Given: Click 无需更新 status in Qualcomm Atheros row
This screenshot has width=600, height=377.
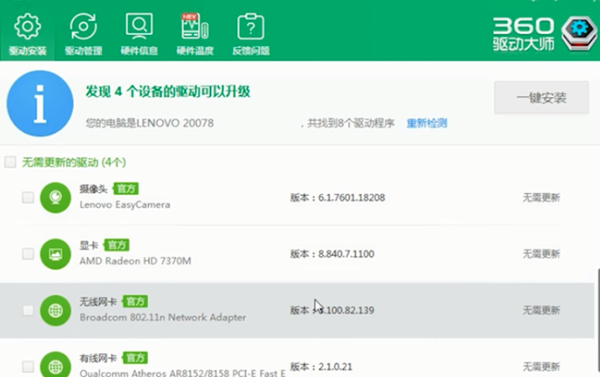Looking at the screenshot, I should (541, 367).
